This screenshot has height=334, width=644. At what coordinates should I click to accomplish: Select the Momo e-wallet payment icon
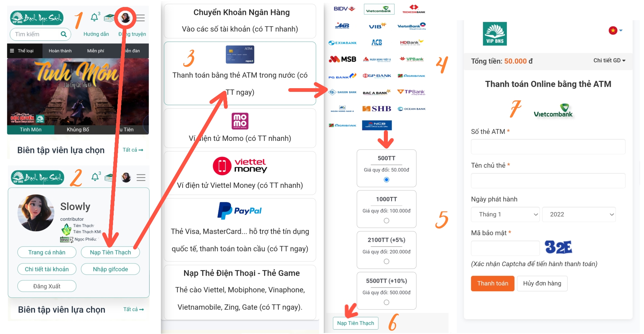[x=240, y=121]
